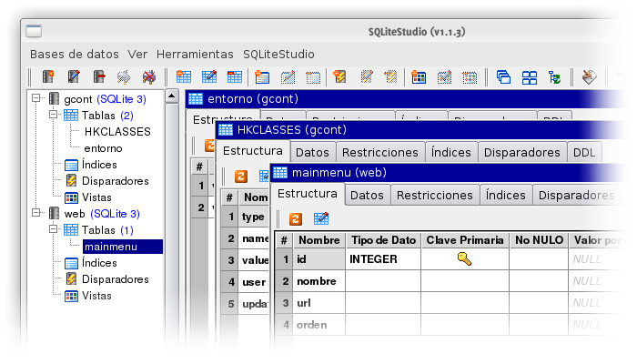Click the first database icon in main toolbar
This screenshot has height=364, width=637.
(48, 76)
